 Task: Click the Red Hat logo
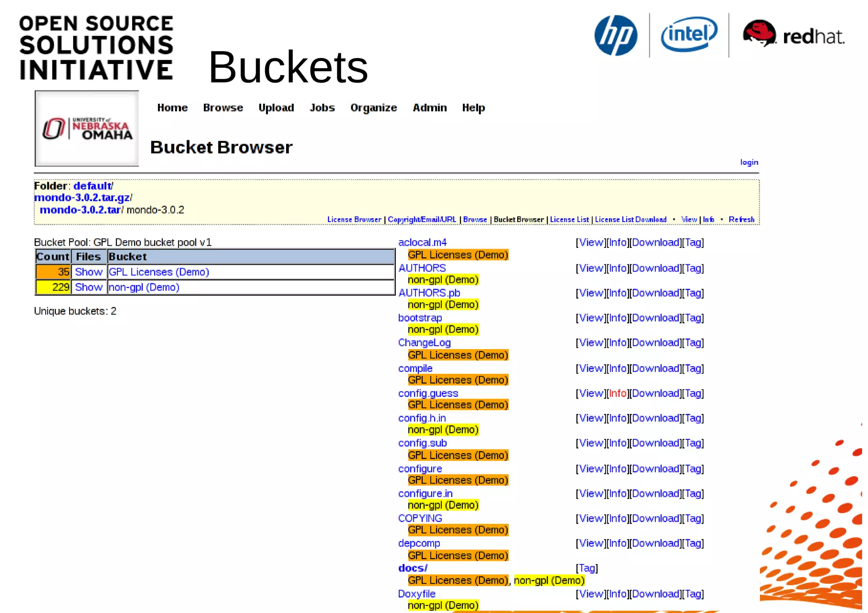coord(793,35)
